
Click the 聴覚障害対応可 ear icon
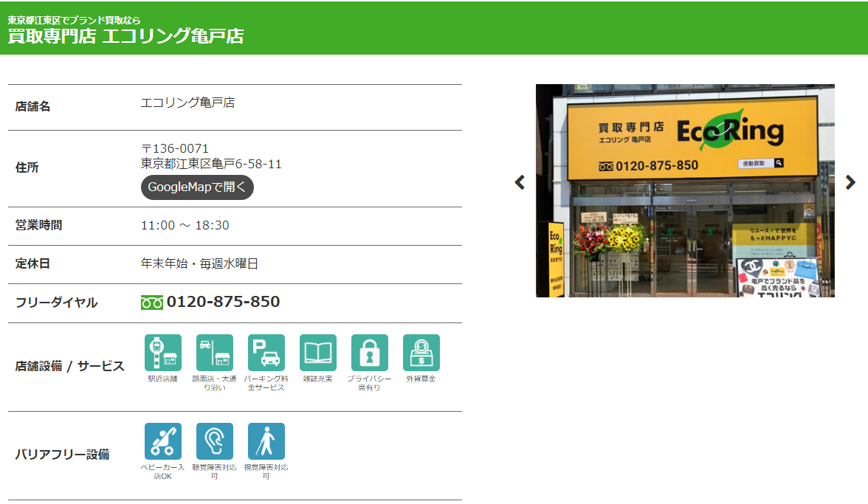tap(215, 441)
